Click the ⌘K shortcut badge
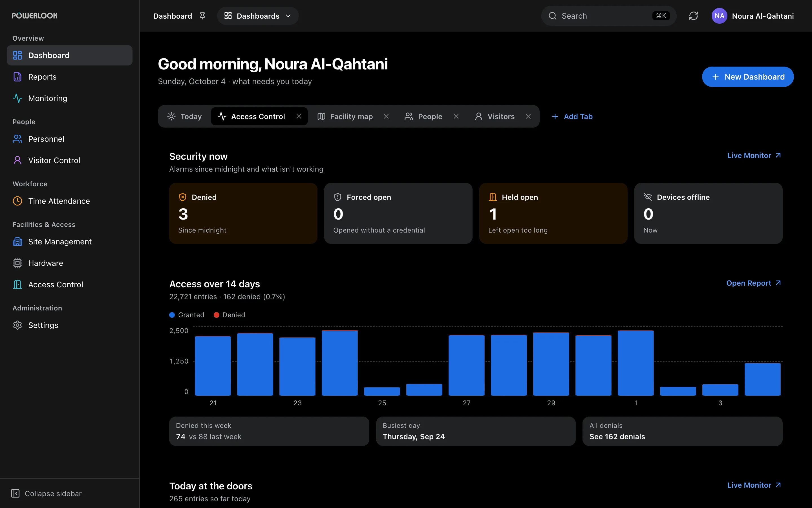The width and height of the screenshot is (812, 508). 661,16
